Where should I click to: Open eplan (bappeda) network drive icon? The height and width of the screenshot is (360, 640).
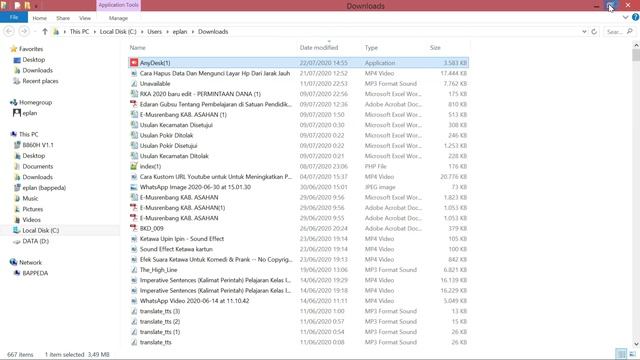coord(17,188)
